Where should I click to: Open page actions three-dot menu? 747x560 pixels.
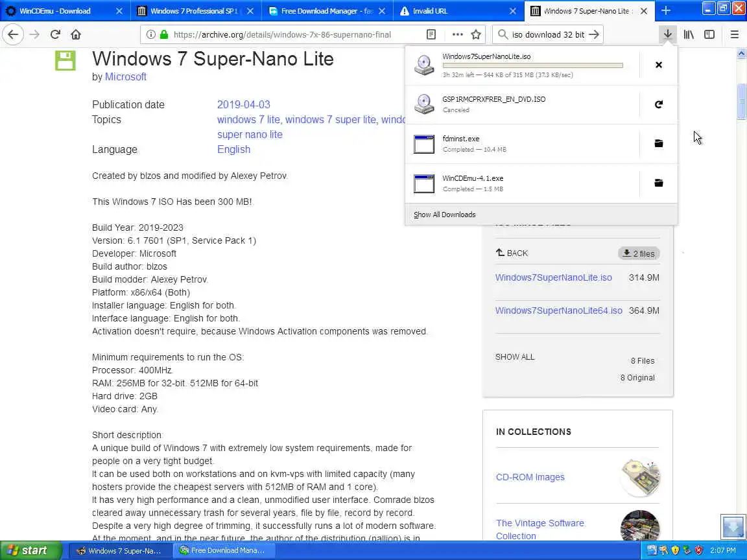point(458,34)
